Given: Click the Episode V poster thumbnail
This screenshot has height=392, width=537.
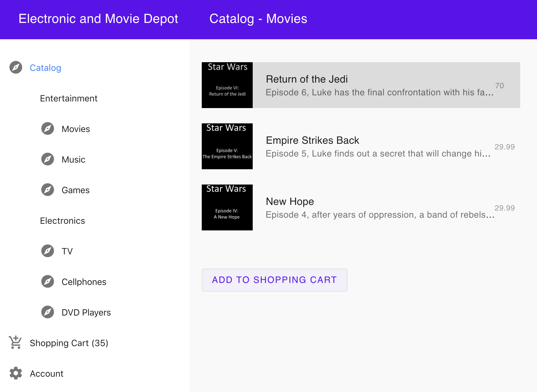Looking at the screenshot, I should [x=227, y=146].
